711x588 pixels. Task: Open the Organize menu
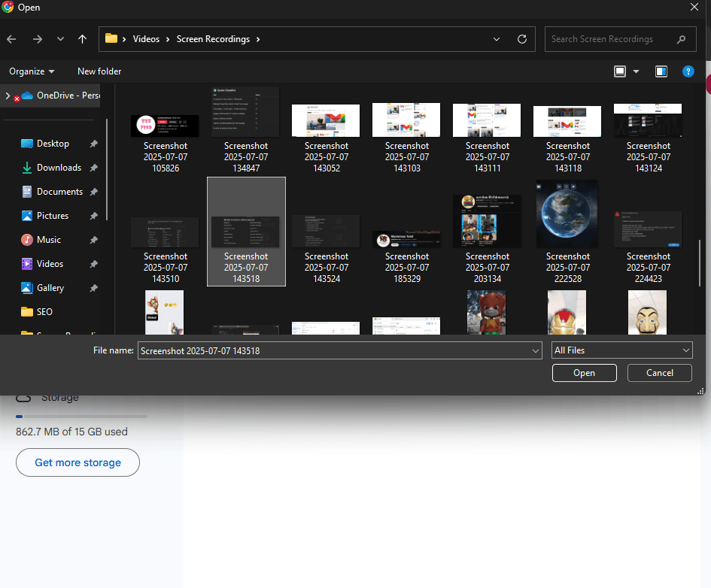coord(32,71)
